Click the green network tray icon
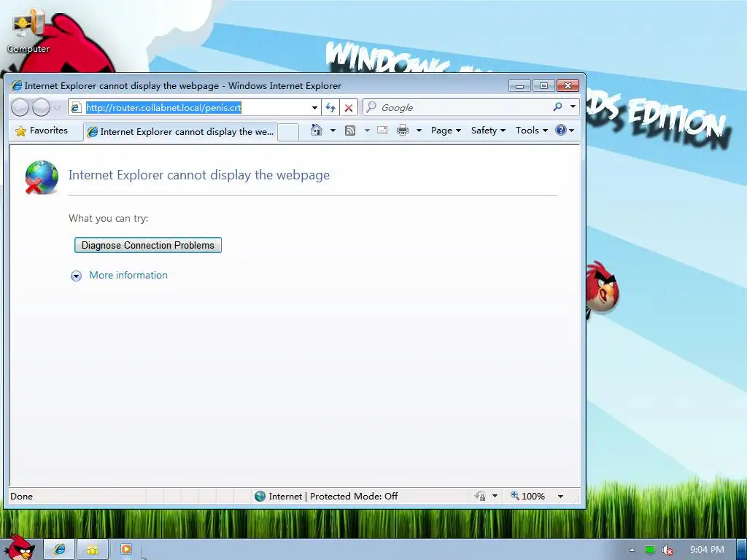This screenshot has height=560, width=747. click(x=650, y=550)
